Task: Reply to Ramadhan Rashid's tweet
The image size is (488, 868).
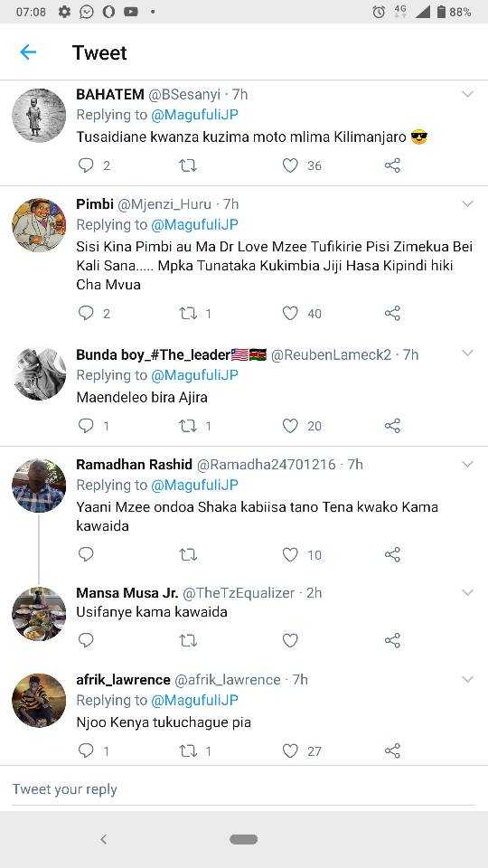Action: coord(86,554)
